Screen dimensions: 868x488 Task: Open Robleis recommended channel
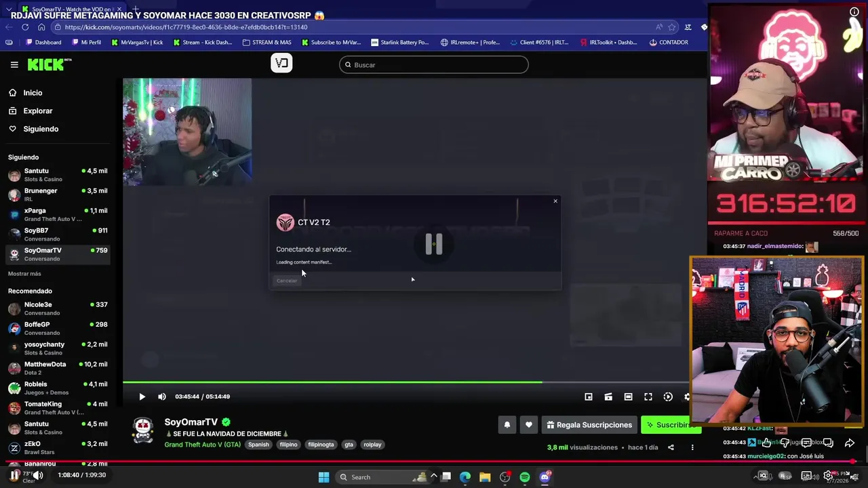pos(58,388)
